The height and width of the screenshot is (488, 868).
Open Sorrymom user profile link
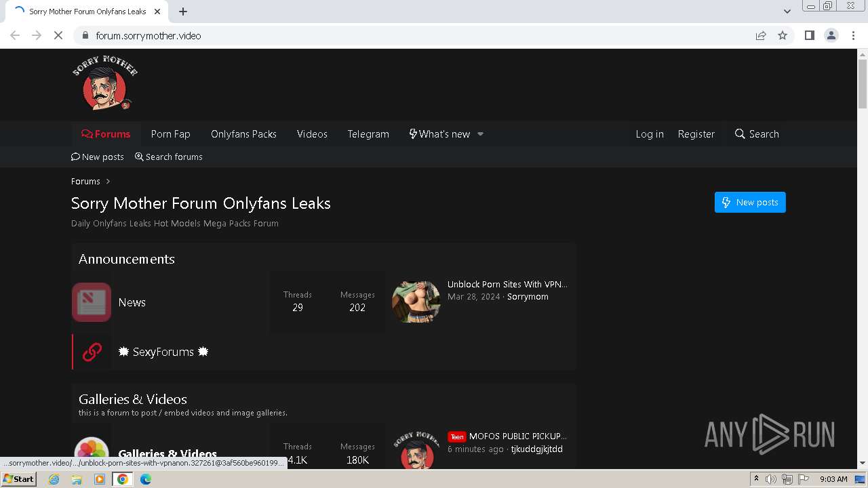[528, 296]
